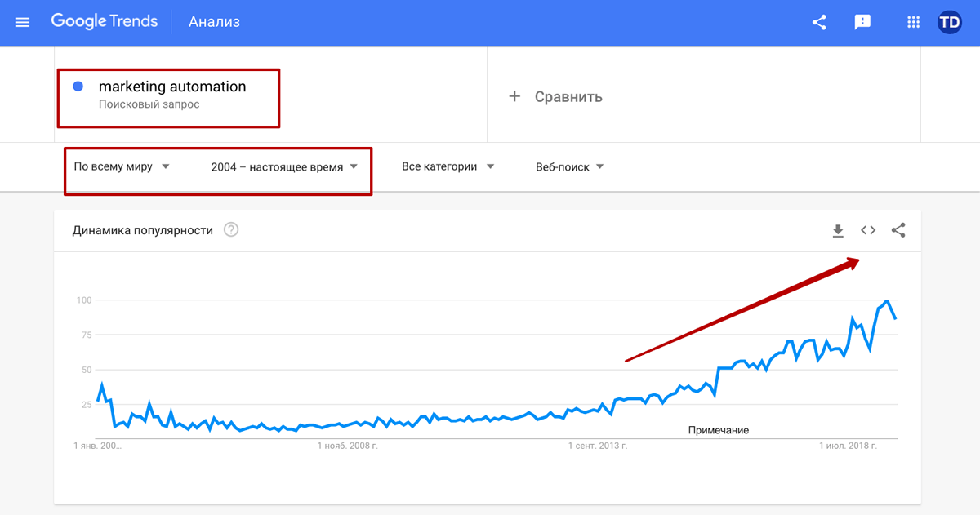980x515 pixels.
Task: Get embed code for the chart
Action: tap(868, 230)
